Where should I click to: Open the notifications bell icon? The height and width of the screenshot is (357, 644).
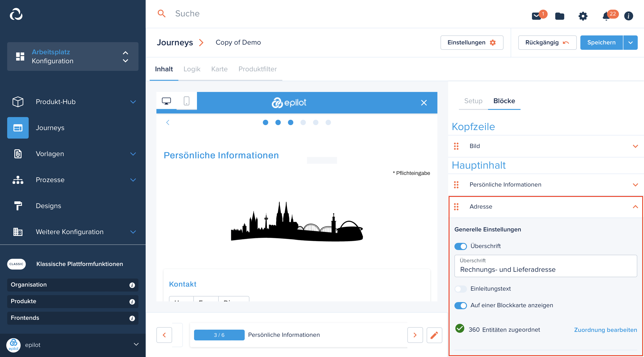606,16
